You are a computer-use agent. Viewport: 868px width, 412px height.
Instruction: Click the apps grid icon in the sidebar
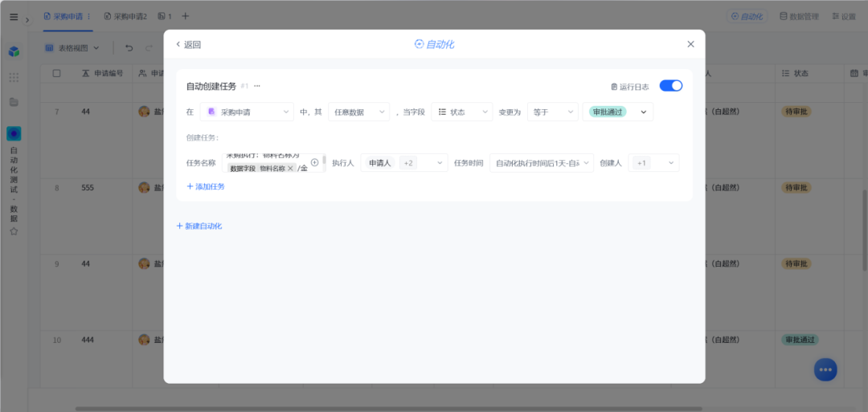point(14,77)
